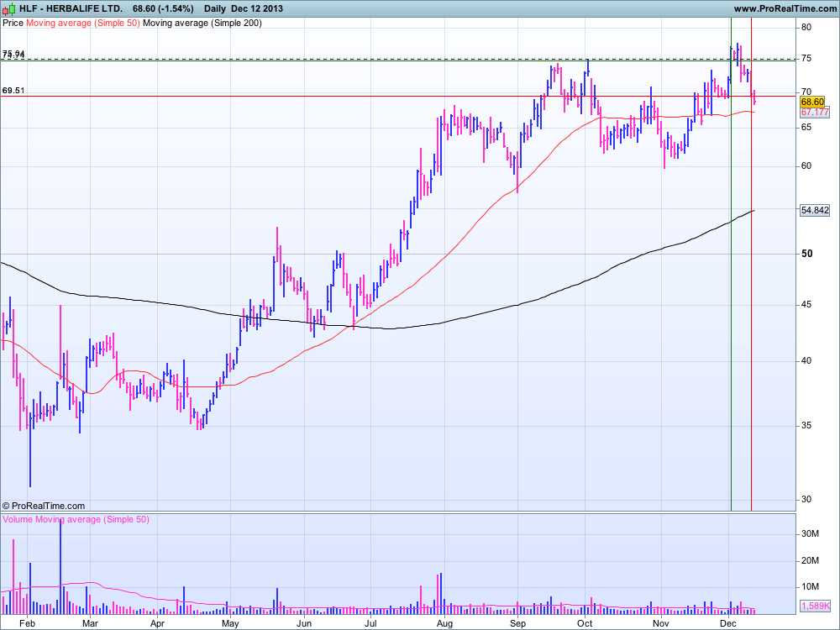Click the Feb month label
The width and height of the screenshot is (840, 630).
(x=28, y=623)
